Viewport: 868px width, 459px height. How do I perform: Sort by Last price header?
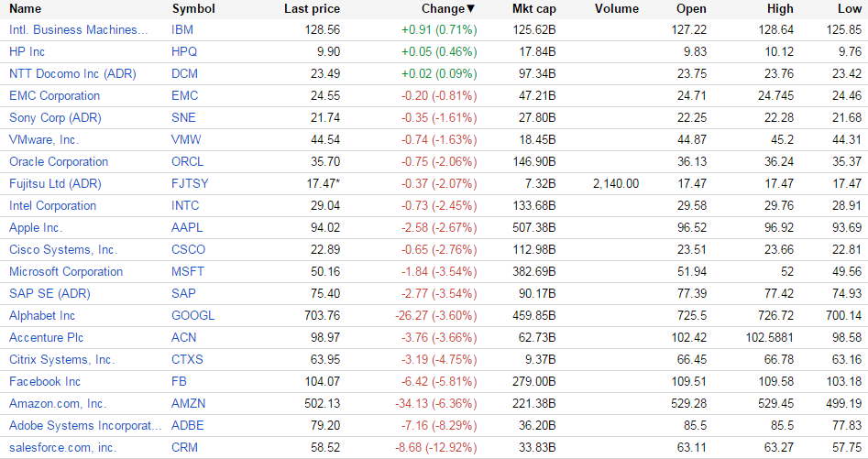(x=312, y=9)
